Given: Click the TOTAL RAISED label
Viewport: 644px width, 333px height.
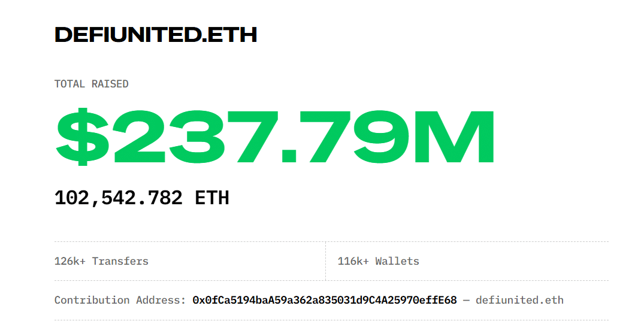Looking at the screenshot, I should [x=91, y=84].
